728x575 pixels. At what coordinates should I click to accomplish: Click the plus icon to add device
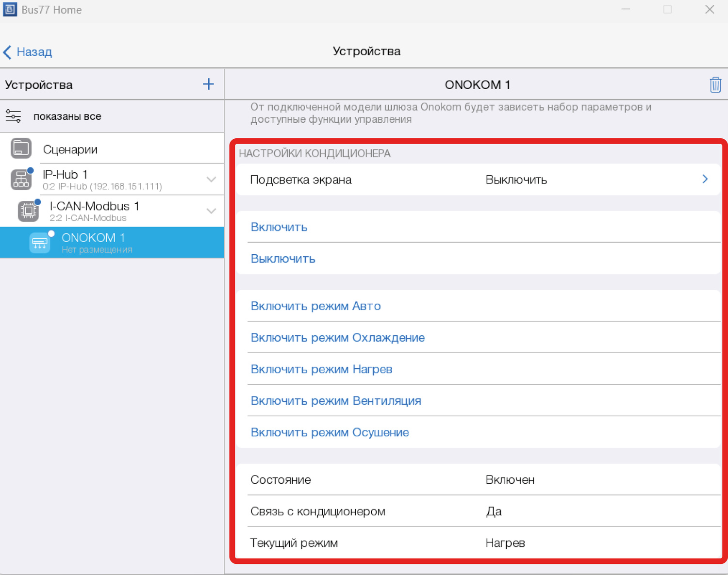coord(208,84)
